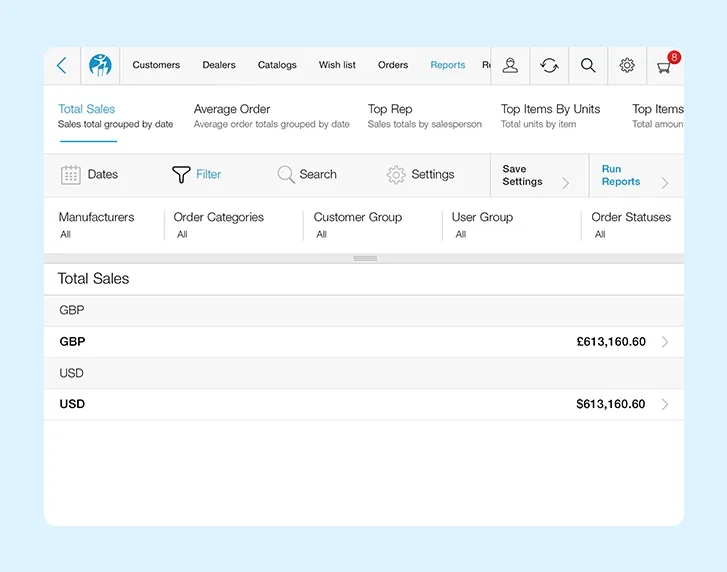This screenshot has width=727, height=572.
Task: Expand USD row chevron
Action: pyautogui.click(x=665, y=404)
